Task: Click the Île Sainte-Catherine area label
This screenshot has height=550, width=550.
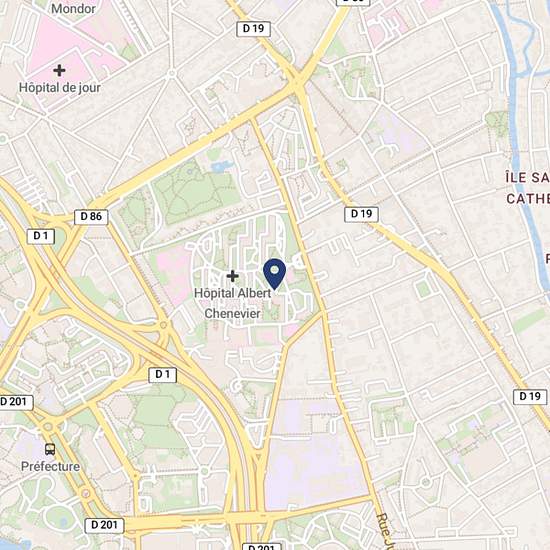Action: [528, 188]
